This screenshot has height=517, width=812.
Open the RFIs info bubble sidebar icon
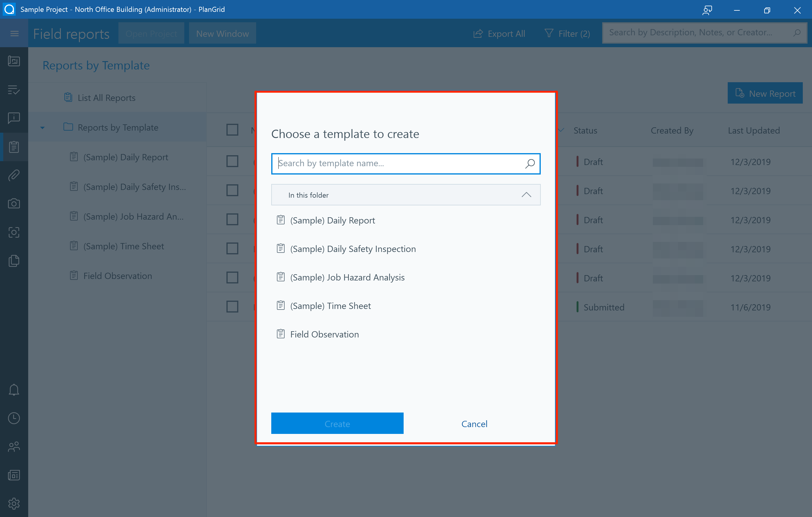click(x=14, y=118)
